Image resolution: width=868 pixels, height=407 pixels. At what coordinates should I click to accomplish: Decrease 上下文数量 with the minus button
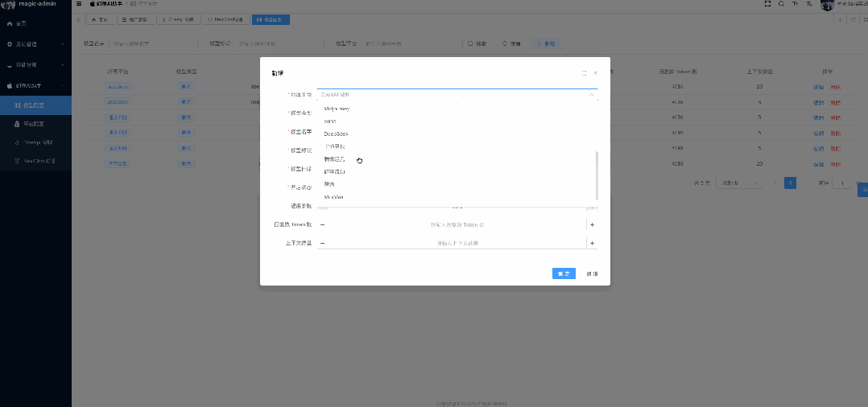click(x=322, y=243)
